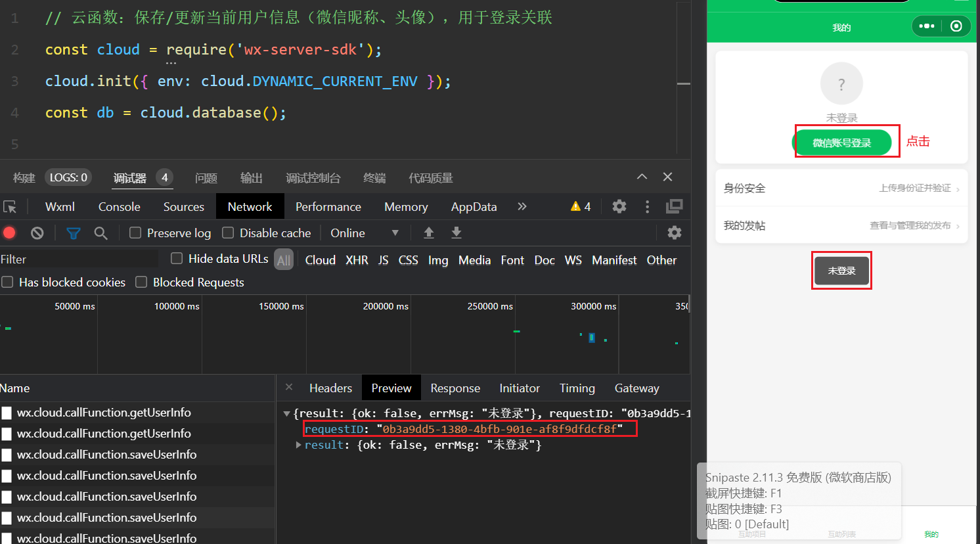Click the export HAR download icon

457,233
